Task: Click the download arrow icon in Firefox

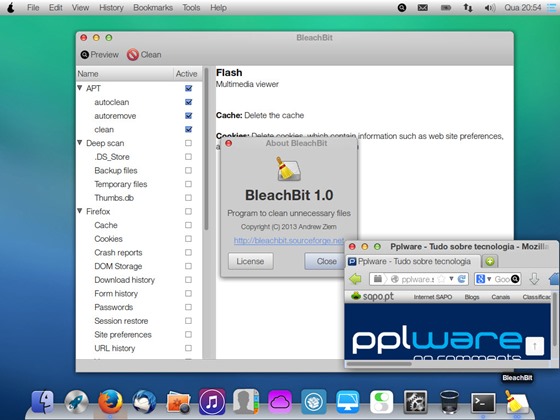Action: coord(534,279)
